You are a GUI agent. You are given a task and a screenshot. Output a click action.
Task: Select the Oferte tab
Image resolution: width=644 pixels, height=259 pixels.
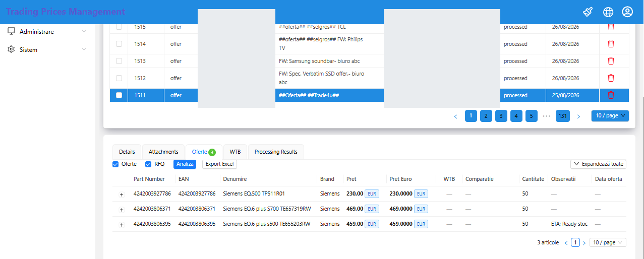204,152
